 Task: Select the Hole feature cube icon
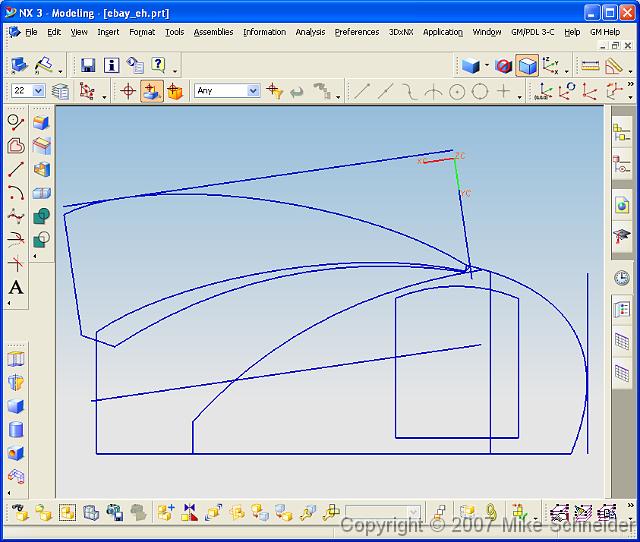(16, 453)
